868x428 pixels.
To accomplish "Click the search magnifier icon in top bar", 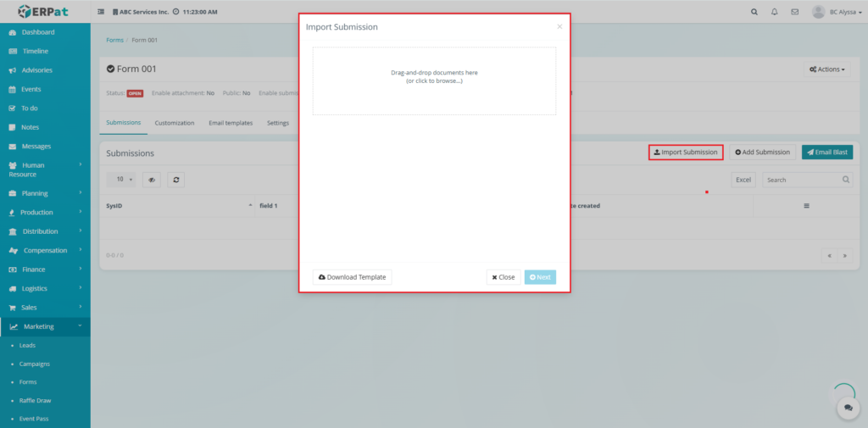I will 754,12.
